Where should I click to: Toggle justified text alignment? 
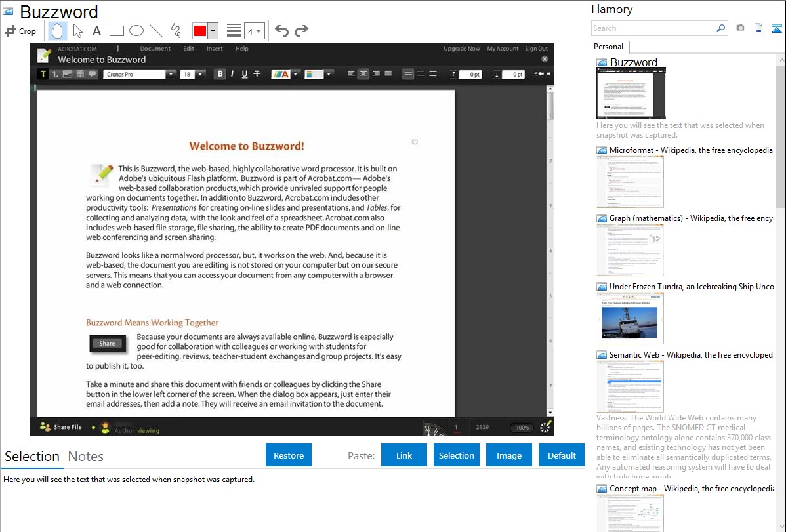(x=388, y=73)
